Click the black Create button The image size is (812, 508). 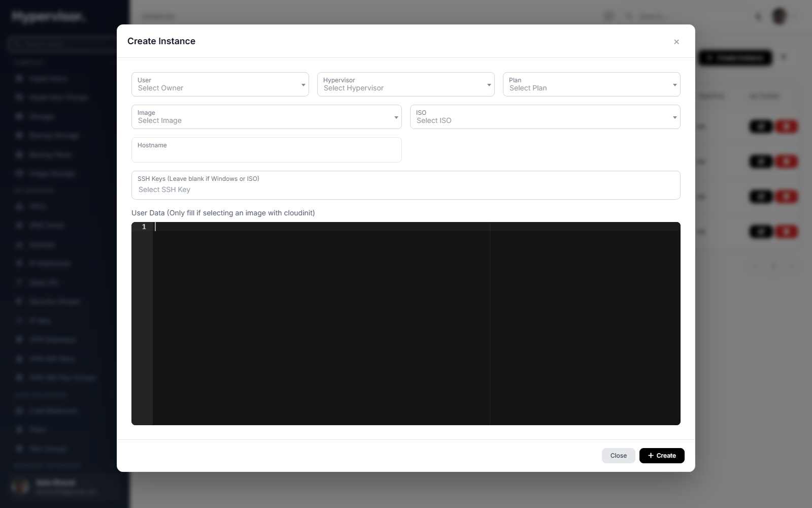point(662,456)
